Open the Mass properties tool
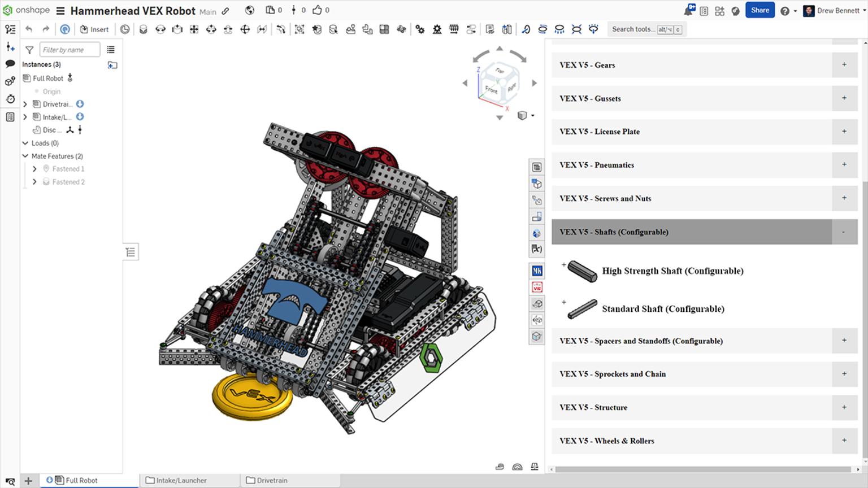 (x=534, y=467)
